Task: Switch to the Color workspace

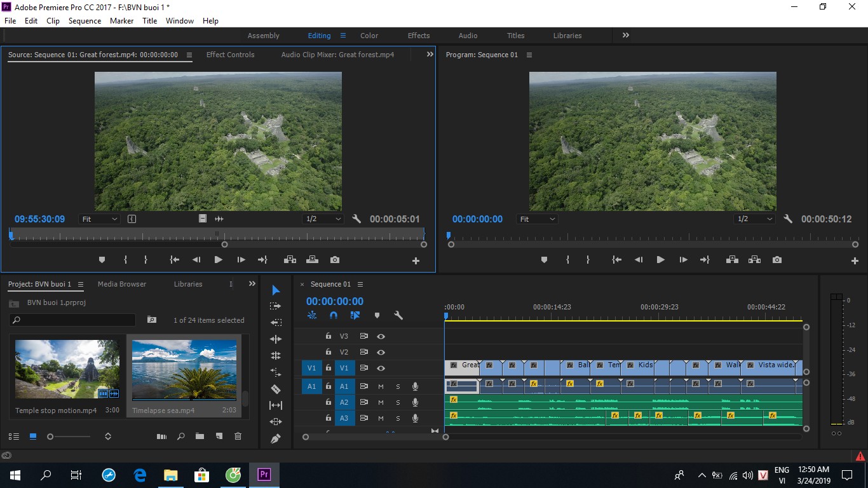Action: pyautogui.click(x=369, y=36)
